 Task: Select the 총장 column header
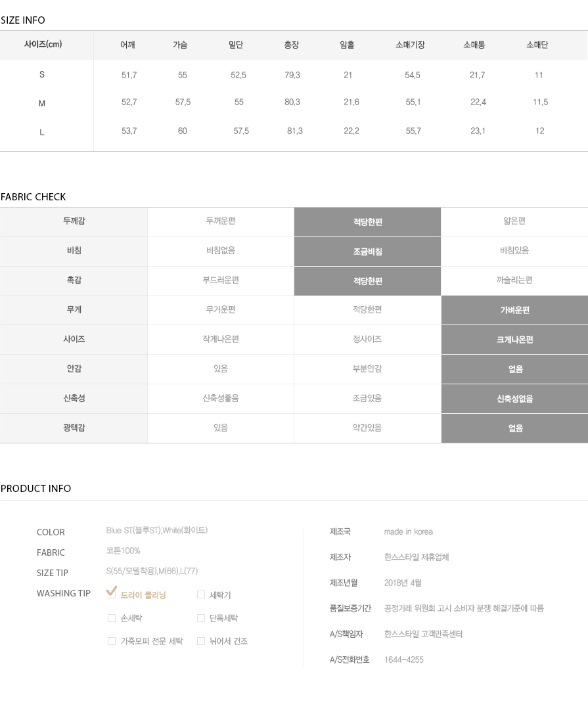pos(292,45)
